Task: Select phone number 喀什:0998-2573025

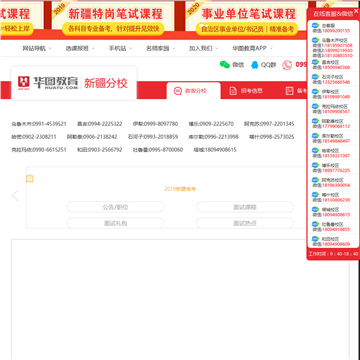Action: coord(272,137)
